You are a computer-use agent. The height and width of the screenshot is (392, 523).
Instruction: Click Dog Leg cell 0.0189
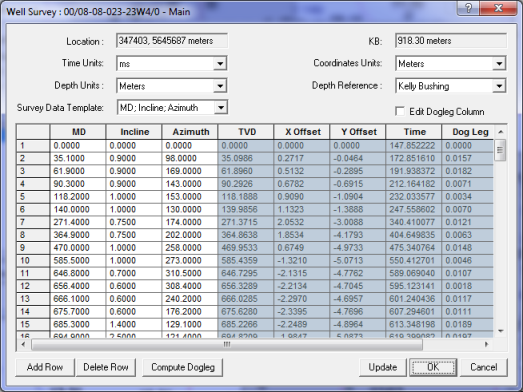point(468,324)
